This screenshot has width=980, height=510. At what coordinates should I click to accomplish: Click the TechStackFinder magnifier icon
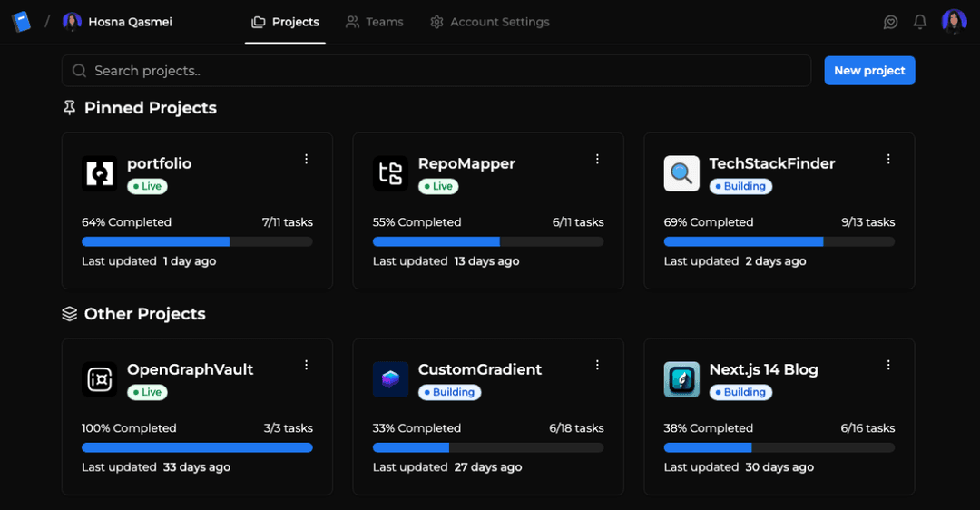pyautogui.click(x=681, y=173)
